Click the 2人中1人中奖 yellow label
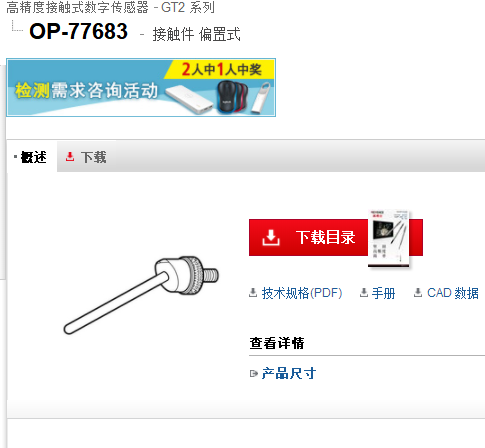The width and height of the screenshot is (485, 448). [221, 69]
